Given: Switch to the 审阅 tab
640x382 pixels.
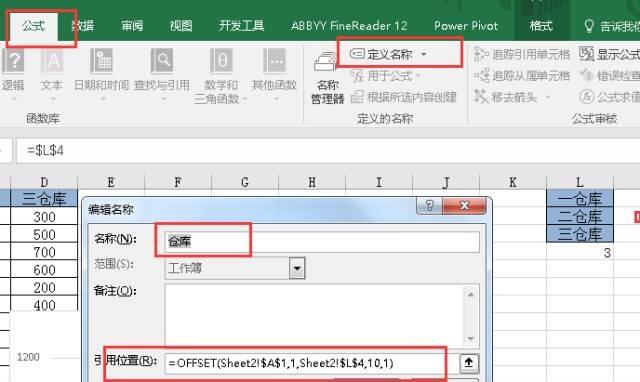Looking at the screenshot, I should pyautogui.click(x=132, y=26).
